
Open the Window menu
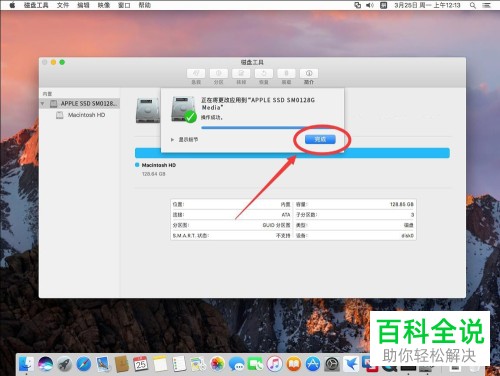point(124,5)
